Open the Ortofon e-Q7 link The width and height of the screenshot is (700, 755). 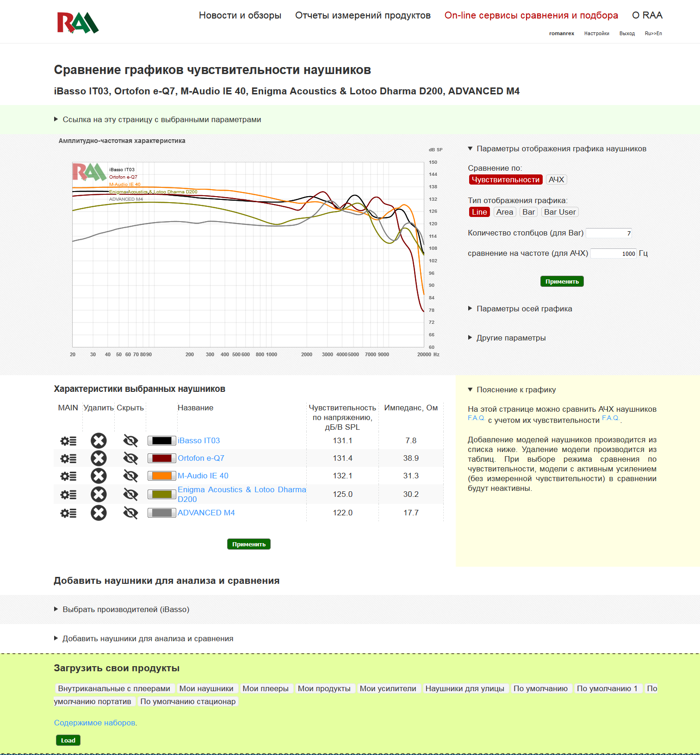[201, 458]
